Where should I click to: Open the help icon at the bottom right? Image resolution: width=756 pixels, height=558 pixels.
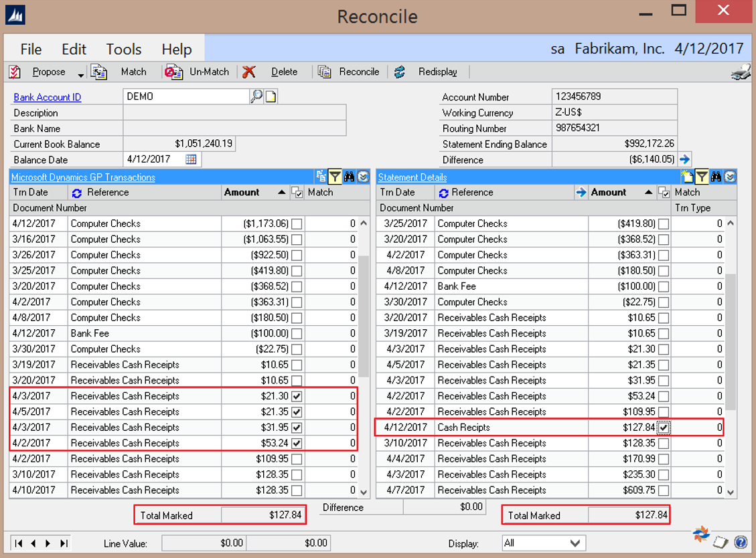[741, 542]
